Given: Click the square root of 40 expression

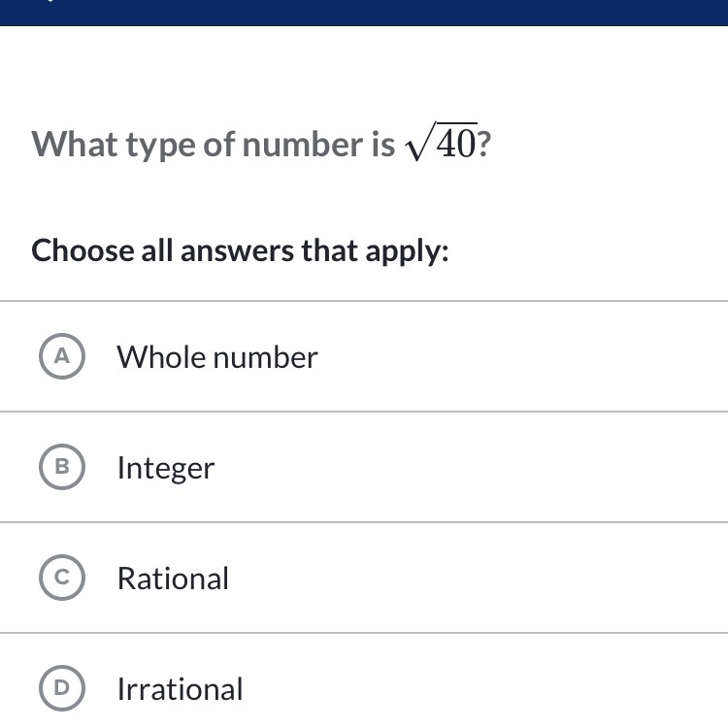Looking at the screenshot, I should click(441, 141).
